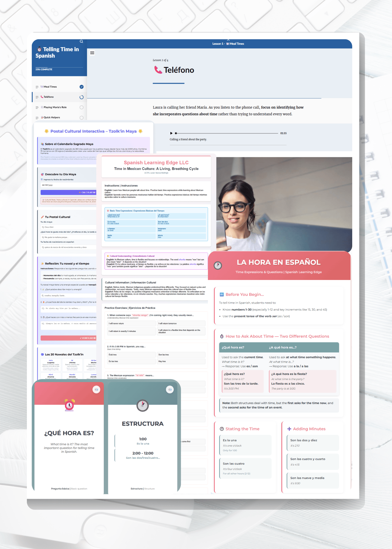Click the abc icon by Before You Begin
This screenshot has width=392, height=549.
(222, 295)
